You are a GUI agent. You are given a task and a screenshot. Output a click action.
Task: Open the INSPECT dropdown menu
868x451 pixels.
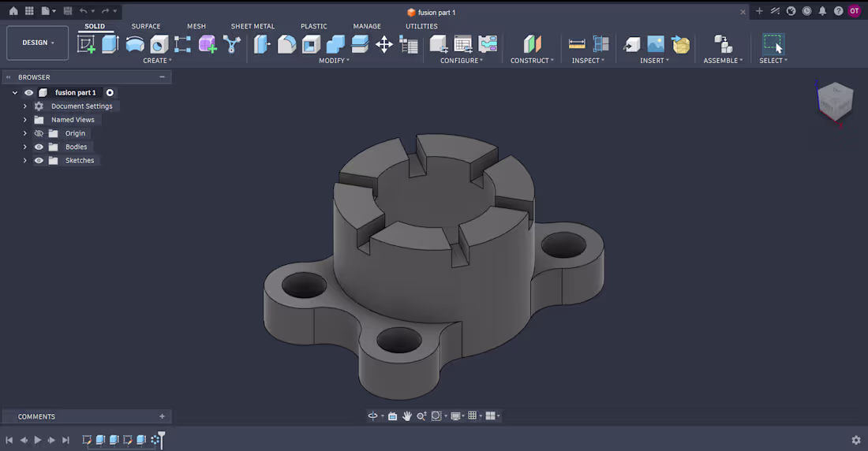click(x=588, y=61)
